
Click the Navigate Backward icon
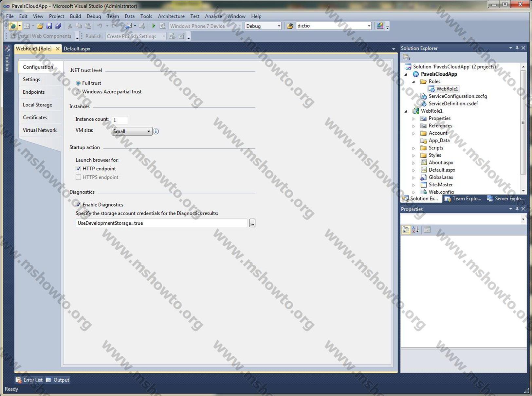pyautogui.click(x=129, y=26)
